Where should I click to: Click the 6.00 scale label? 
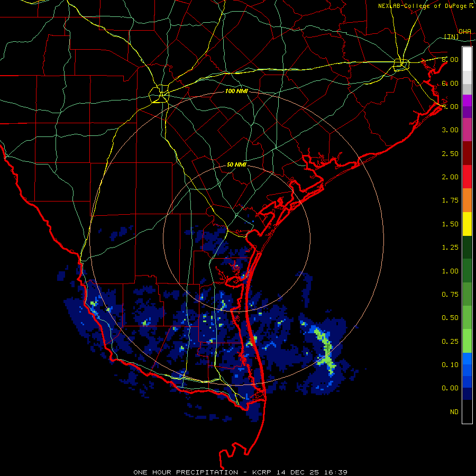coord(450,83)
